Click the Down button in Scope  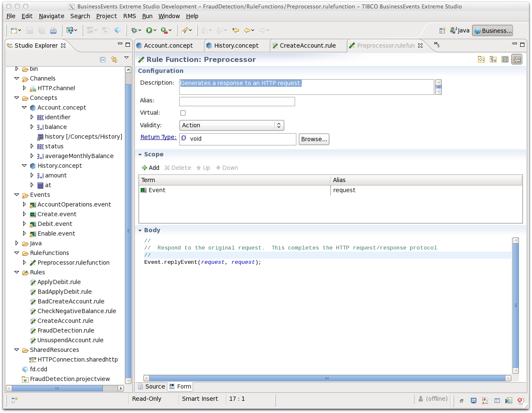pos(227,168)
